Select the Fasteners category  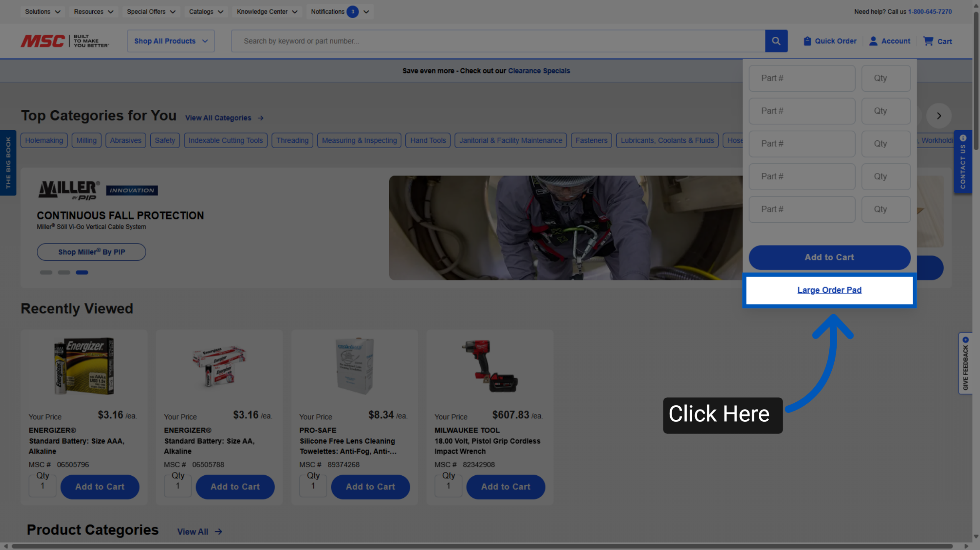pos(591,141)
